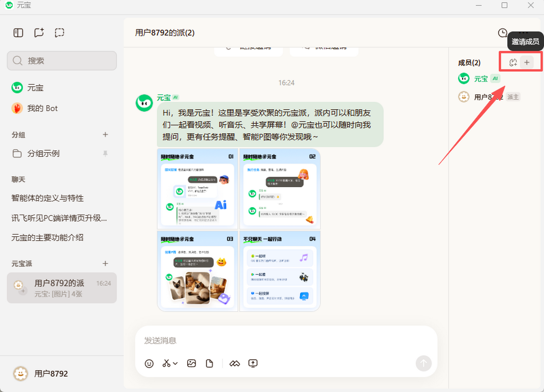Click the image upload icon
The image size is (544, 392).
pos(192,363)
